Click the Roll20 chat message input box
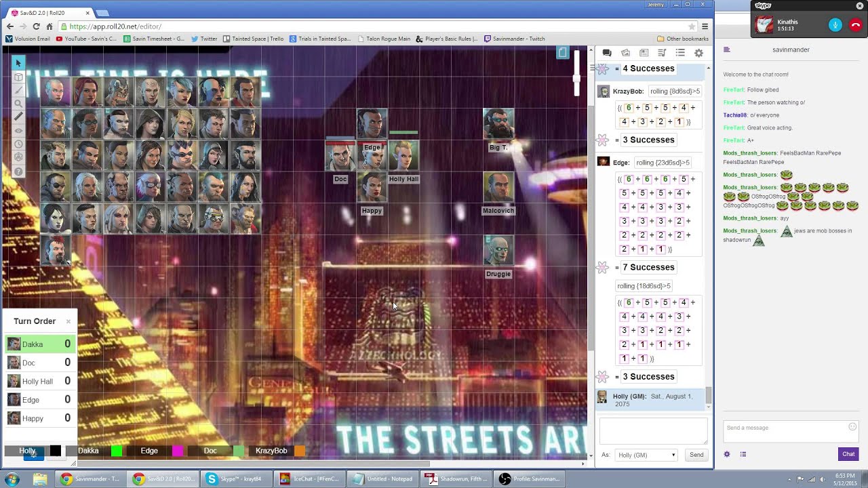The height and width of the screenshot is (488, 868). click(653, 431)
